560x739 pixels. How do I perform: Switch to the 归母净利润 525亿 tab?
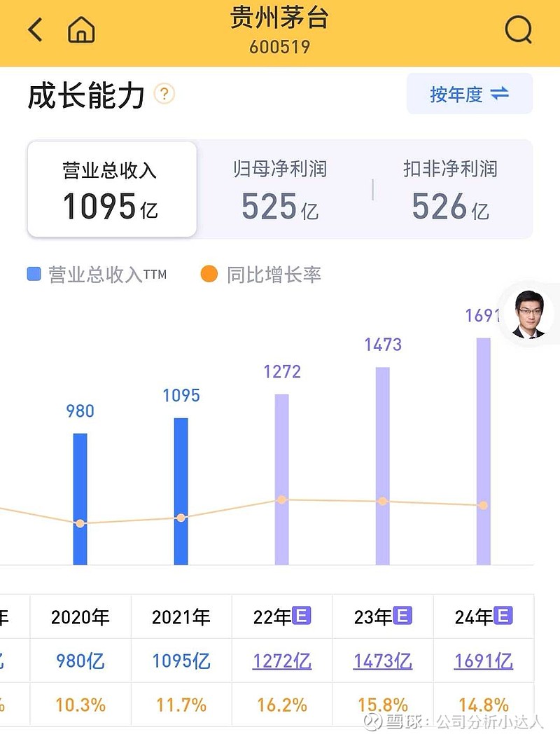point(280,190)
